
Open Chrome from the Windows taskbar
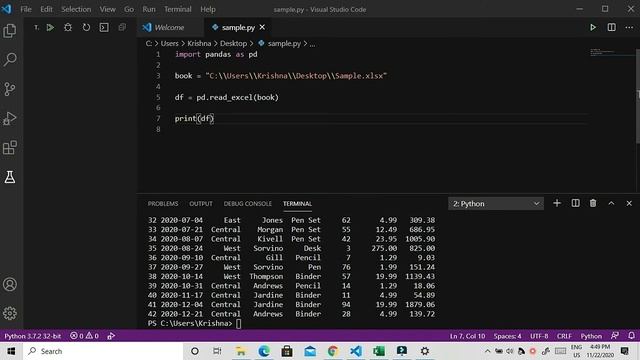pos(333,351)
